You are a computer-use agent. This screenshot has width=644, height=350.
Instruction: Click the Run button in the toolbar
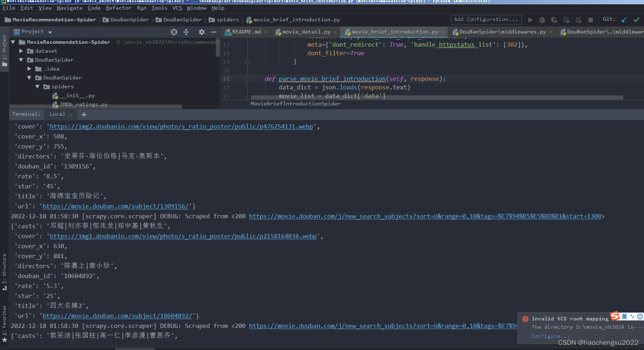point(530,20)
